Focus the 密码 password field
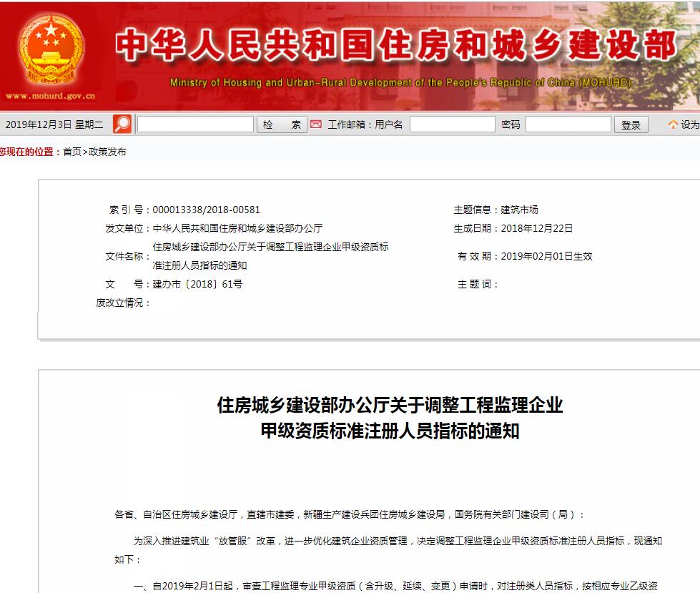700x593 pixels. coord(568,124)
